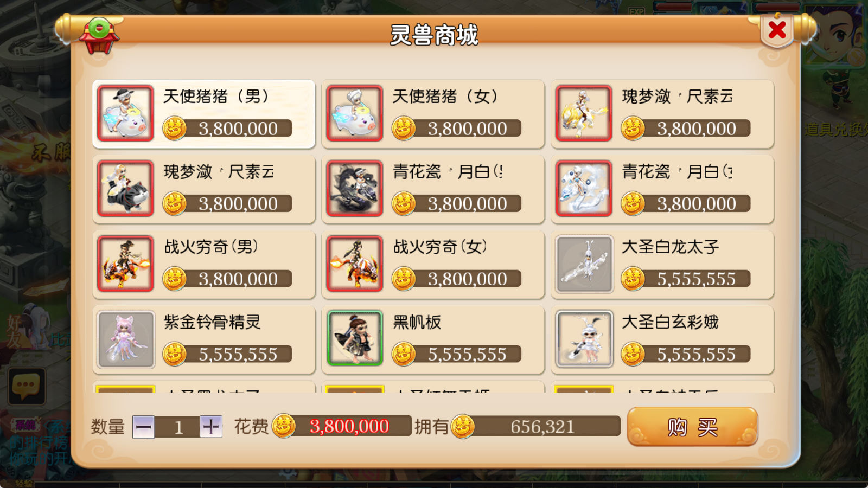Click the 青花瓷 black dragon mount icon
This screenshot has height=488, width=868.
tap(355, 189)
